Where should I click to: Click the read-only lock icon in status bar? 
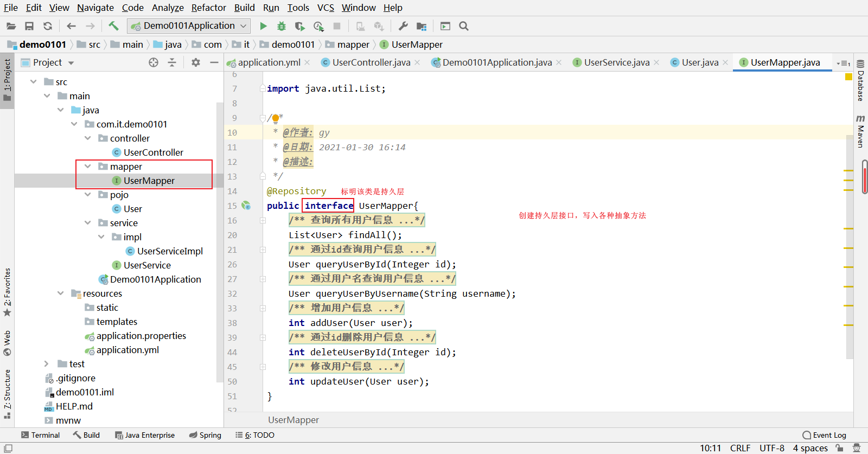click(839, 448)
